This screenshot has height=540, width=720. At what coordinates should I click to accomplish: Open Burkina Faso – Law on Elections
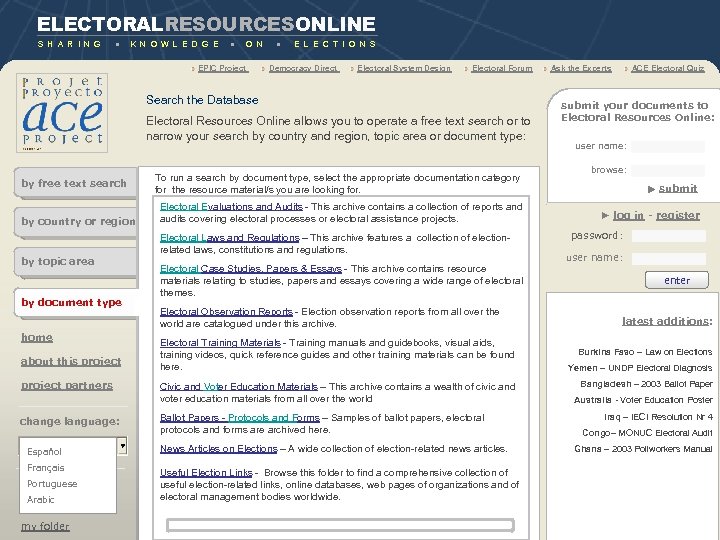pos(645,352)
